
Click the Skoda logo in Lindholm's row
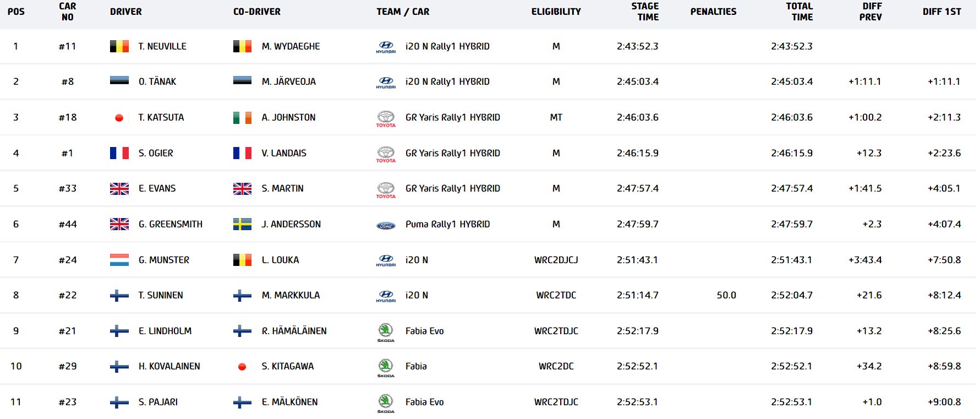click(x=386, y=331)
